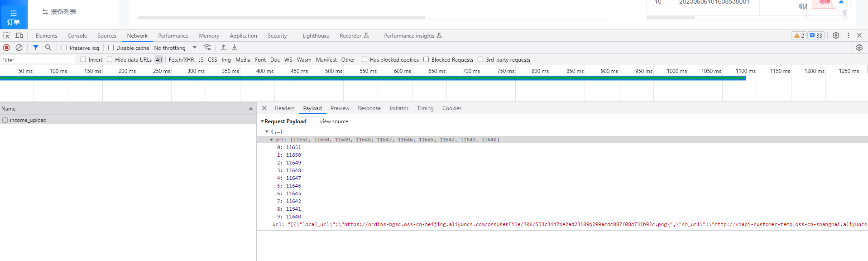Switch to the Console tab
This screenshot has width=868, height=261.
tap(77, 36)
